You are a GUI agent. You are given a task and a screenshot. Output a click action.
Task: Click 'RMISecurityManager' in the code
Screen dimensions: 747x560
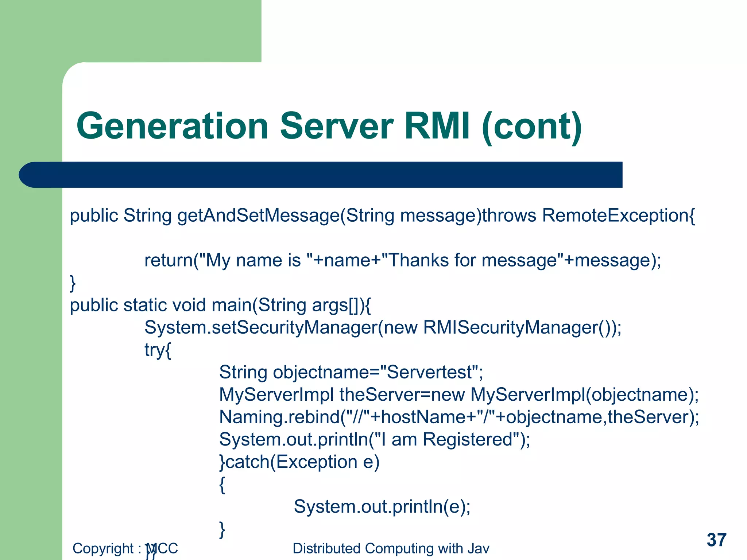[x=510, y=328]
